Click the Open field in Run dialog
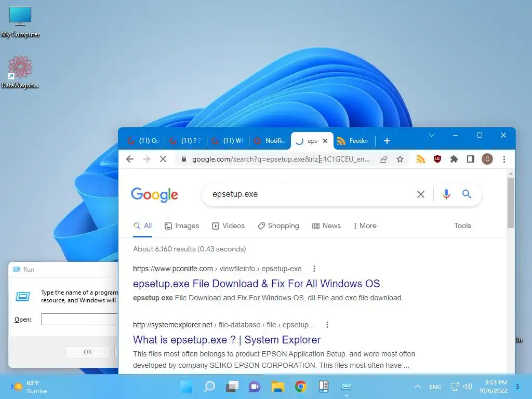The width and height of the screenshot is (532, 399). pyautogui.click(x=79, y=320)
